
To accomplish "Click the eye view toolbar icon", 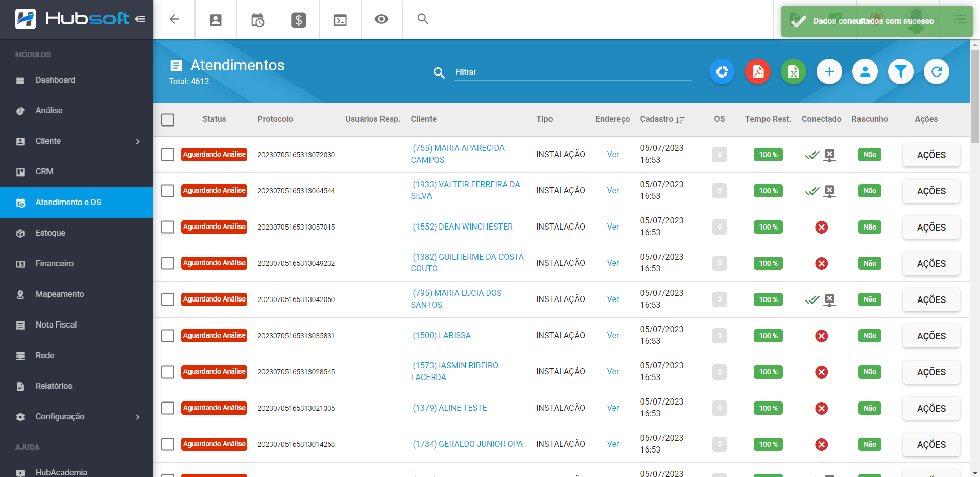I will (x=381, y=19).
